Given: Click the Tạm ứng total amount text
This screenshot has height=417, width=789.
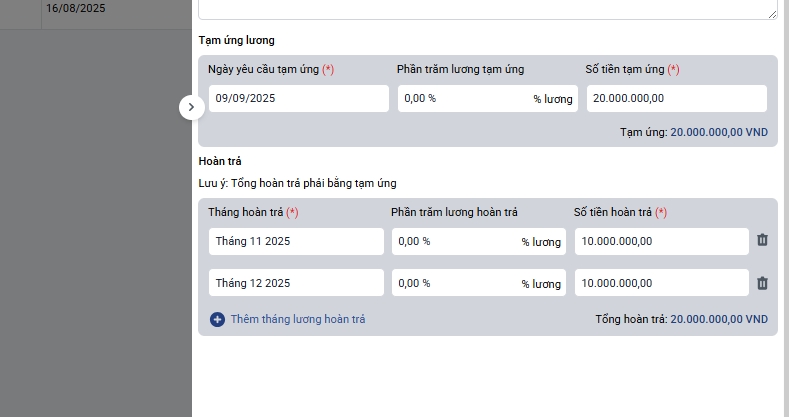Looking at the screenshot, I should tap(718, 132).
